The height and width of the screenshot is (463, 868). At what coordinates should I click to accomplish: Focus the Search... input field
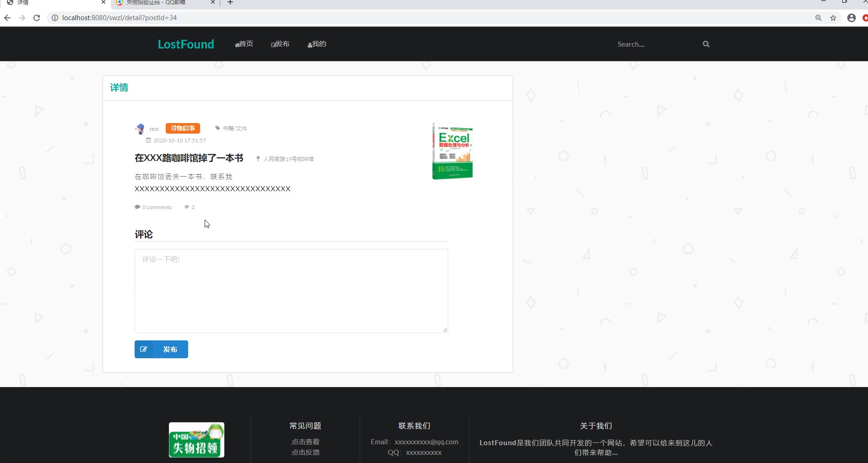(657, 44)
